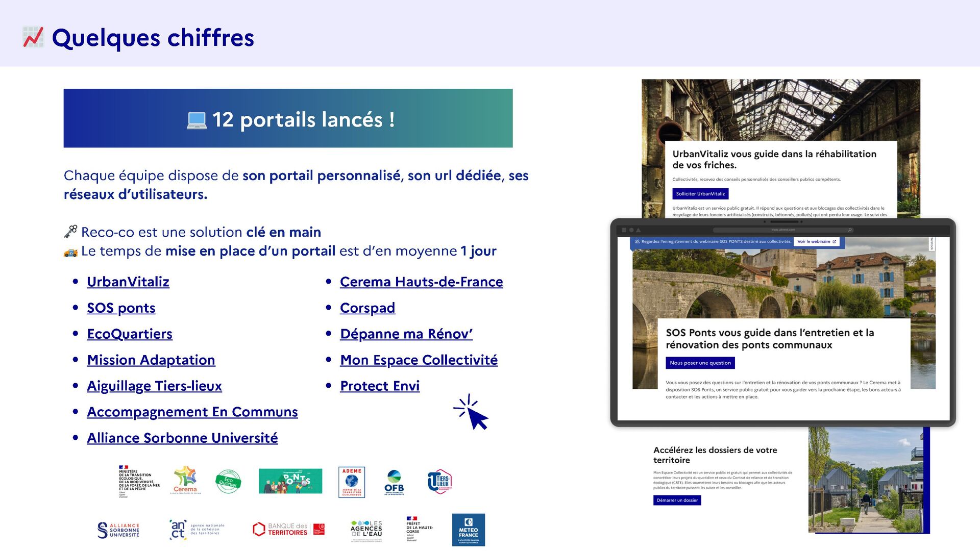This screenshot has width=980, height=551.
Task: Click the UrbanVitaliz factory screenshot
Action: coord(781,148)
